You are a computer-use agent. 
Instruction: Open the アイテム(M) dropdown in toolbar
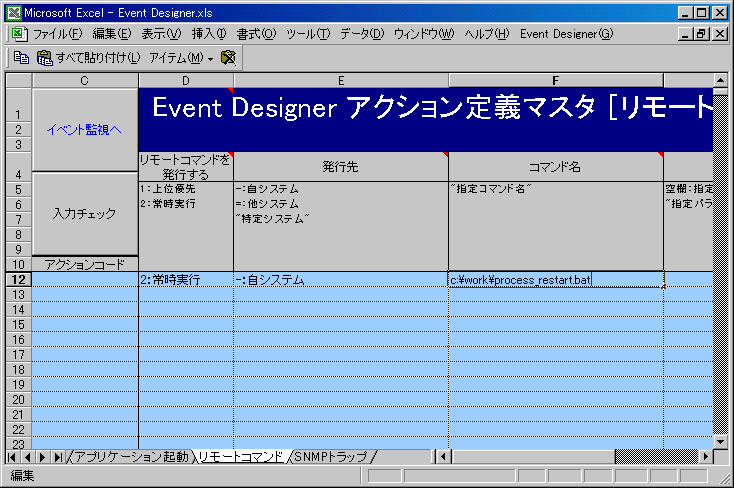click(181, 58)
